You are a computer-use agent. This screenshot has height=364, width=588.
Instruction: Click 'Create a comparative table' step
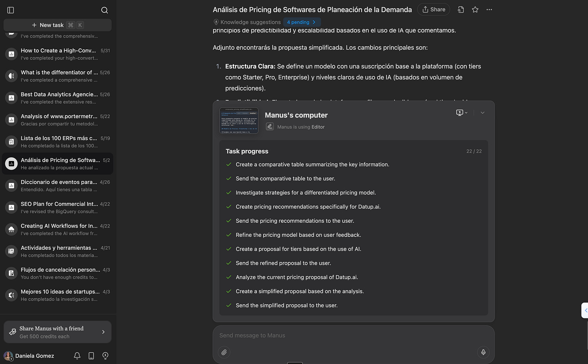click(313, 165)
